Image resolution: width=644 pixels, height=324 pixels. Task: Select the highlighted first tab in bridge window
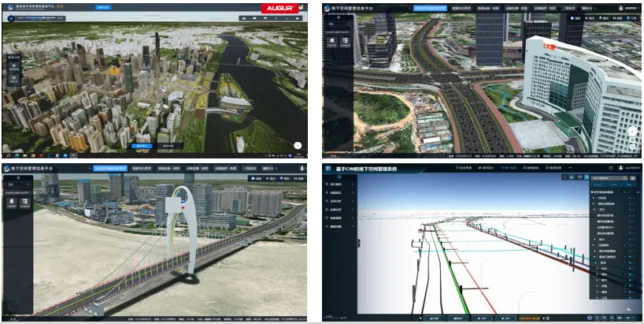(x=110, y=168)
